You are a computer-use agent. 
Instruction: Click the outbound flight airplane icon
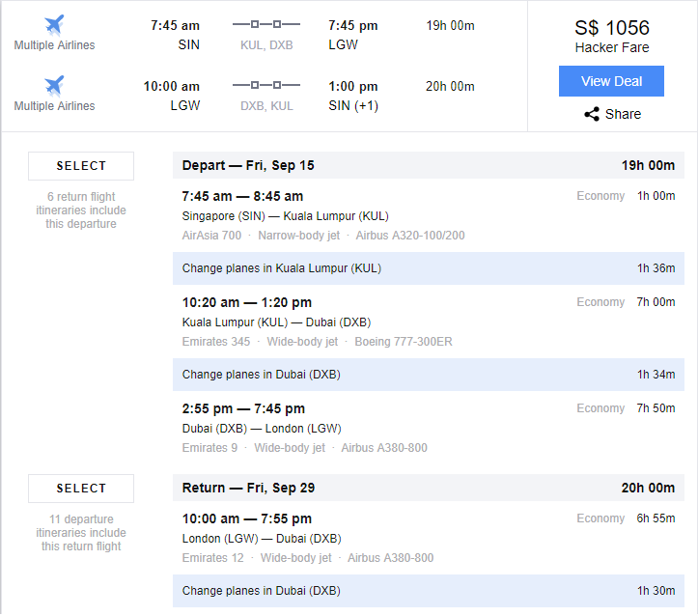(54, 25)
